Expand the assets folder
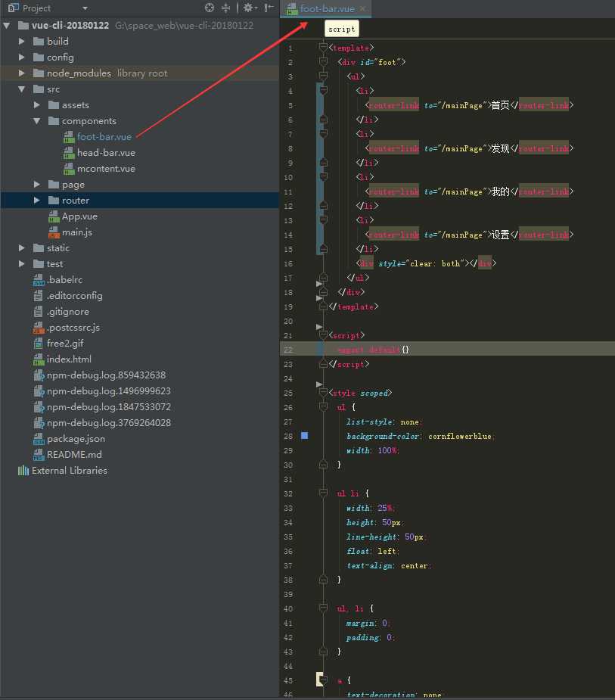 pyautogui.click(x=36, y=105)
